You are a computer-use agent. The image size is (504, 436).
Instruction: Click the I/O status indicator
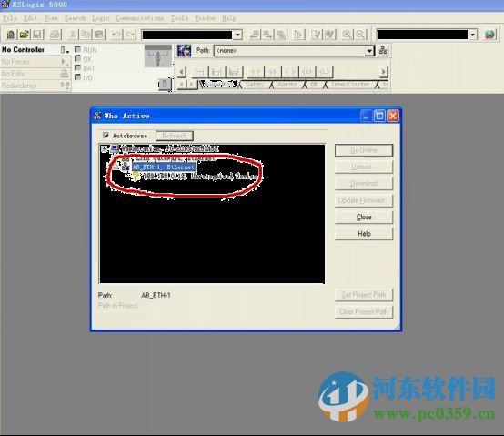[77, 77]
